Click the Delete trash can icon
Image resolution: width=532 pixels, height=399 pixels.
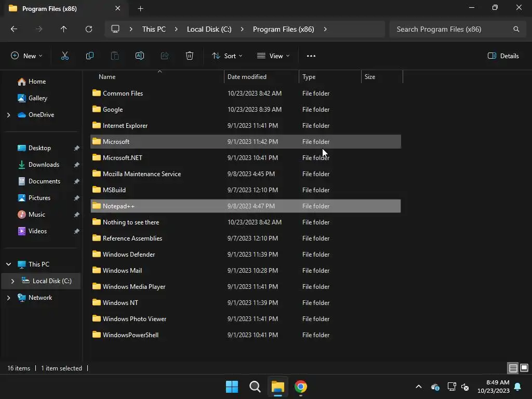click(x=190, y=56)
